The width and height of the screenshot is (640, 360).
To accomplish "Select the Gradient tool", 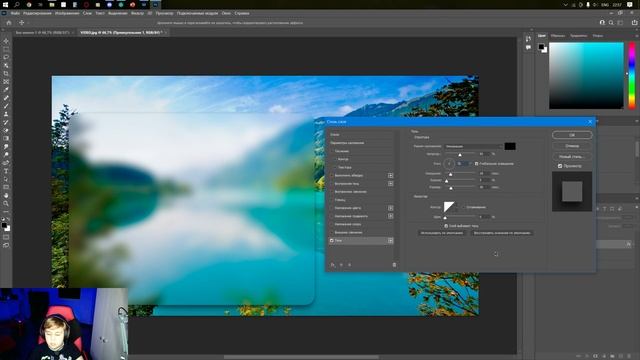I will [x=6, y=139].
